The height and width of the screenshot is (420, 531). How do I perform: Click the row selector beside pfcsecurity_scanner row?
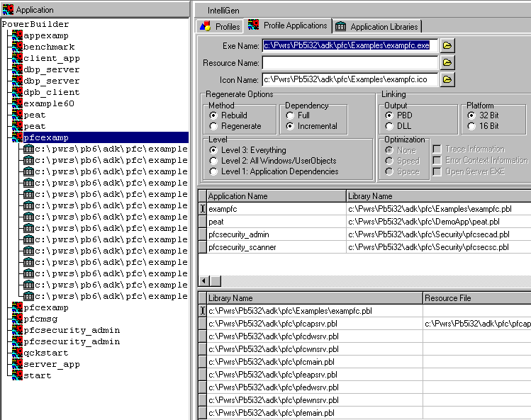coord(203,247)
